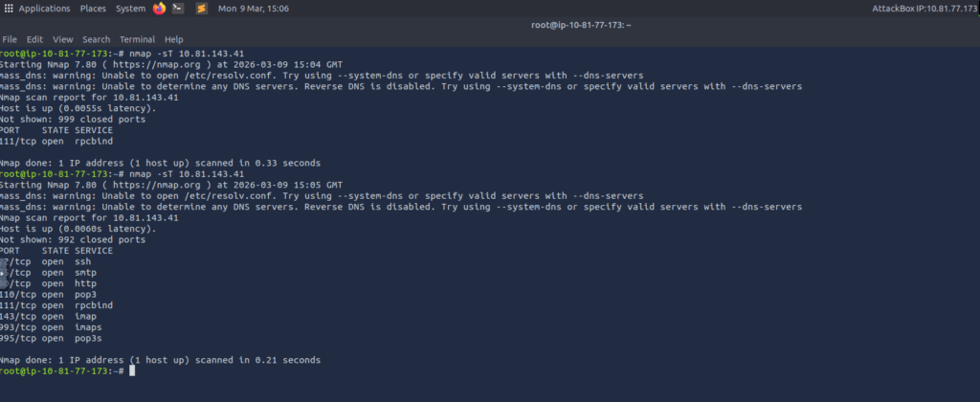Open the Places menu
Screen dimensions: 980x402
point(93,8)
